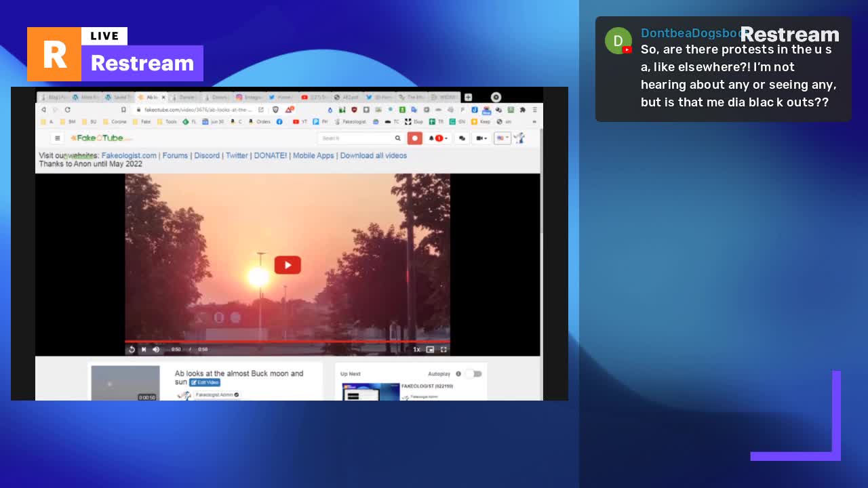This screenshot has height=488, width=868.
Task: Switch to the Saved WordPress tab
Action: [x=119, y=98]
